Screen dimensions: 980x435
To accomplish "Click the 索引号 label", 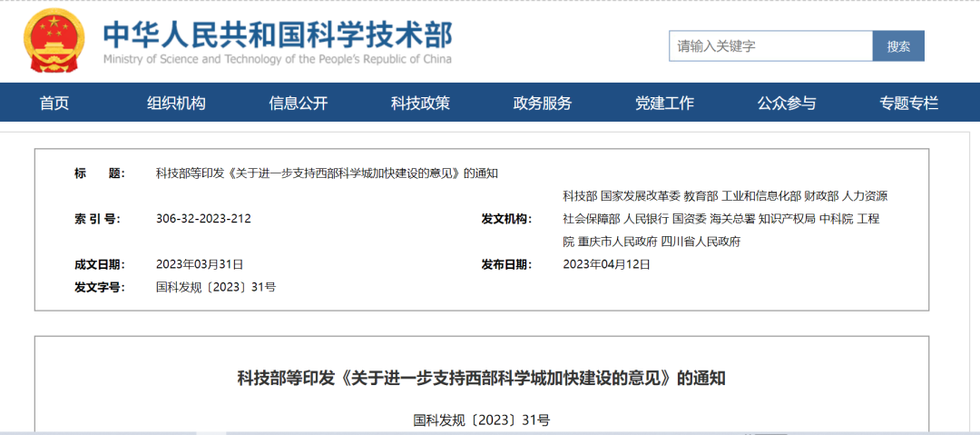I will click(97, 219).
